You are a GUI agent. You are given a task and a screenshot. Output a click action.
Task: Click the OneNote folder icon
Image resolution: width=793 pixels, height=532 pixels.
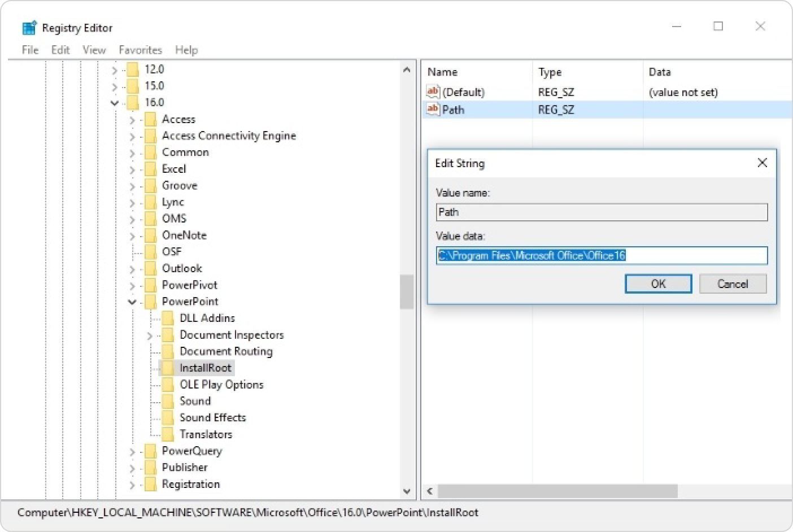tap(150, 235)
